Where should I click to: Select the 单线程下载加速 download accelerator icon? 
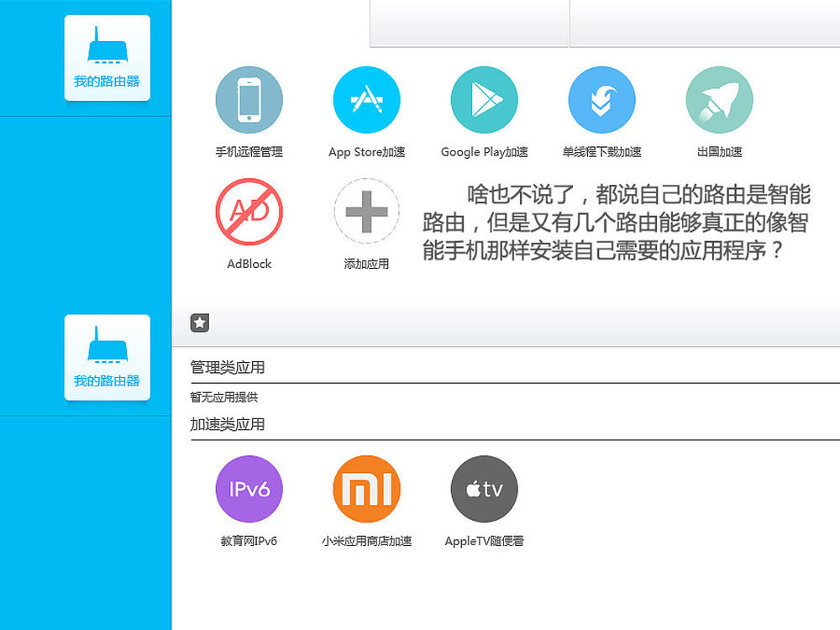tap(601, 100)
